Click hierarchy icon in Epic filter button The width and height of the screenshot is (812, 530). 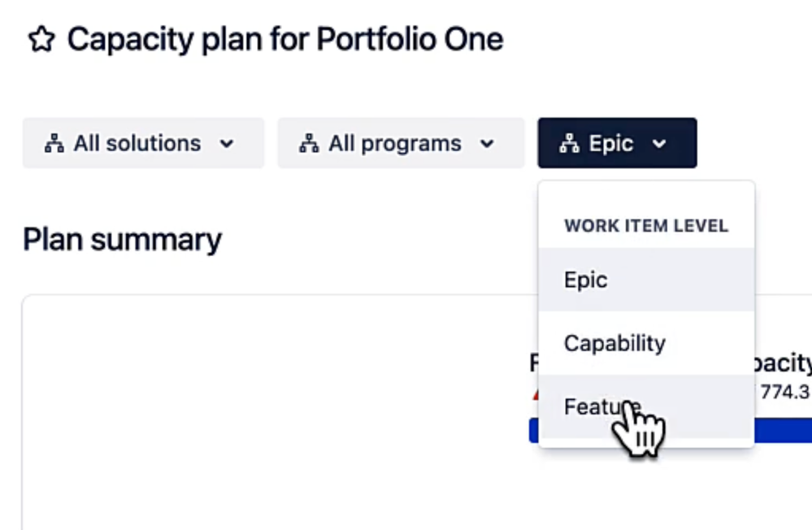(569, 144)
